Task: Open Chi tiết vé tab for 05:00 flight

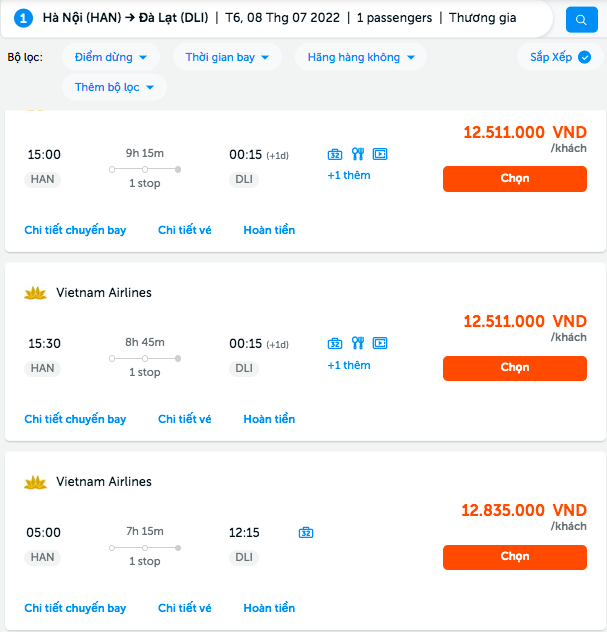Action: 185,608
